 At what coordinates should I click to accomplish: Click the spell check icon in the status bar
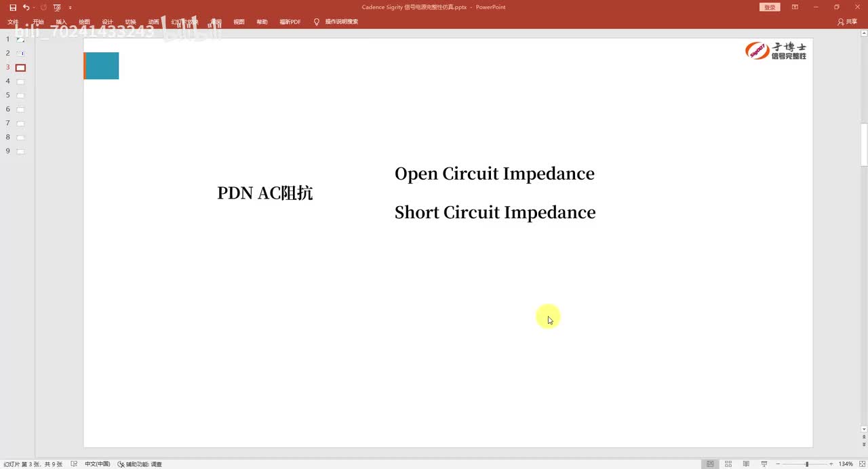click(74, 464)
